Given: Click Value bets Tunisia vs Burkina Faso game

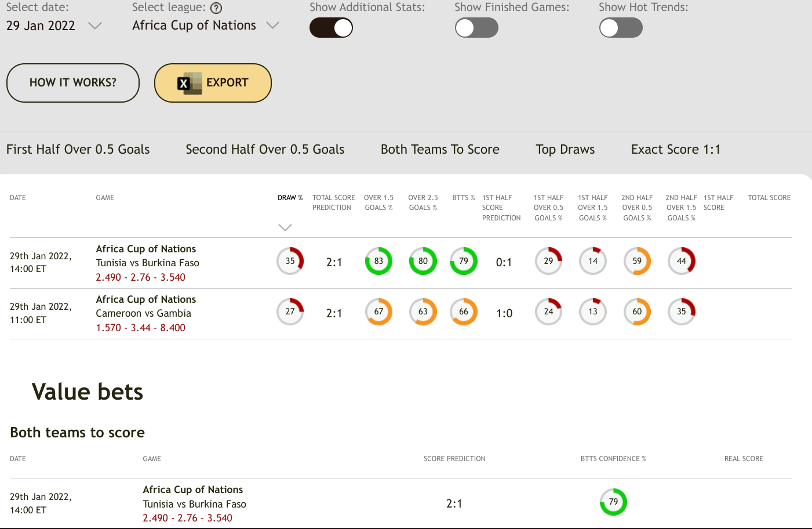Looking at the screenshot, I should [194, 504].
